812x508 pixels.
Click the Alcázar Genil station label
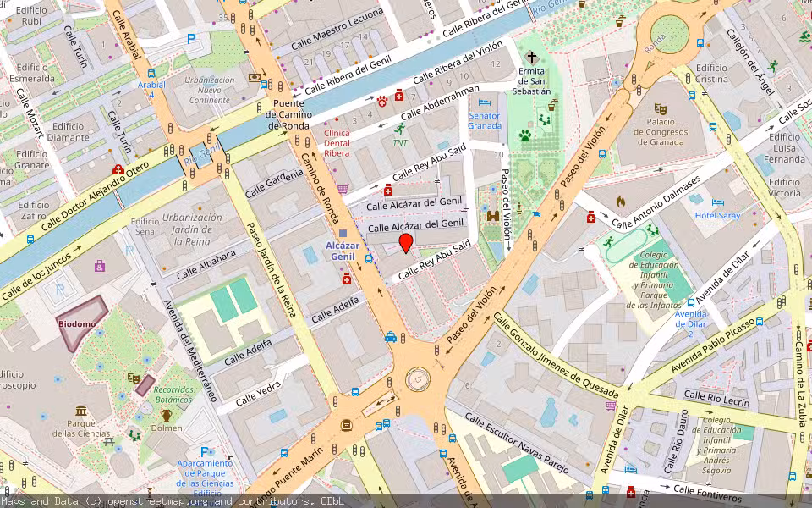pos(343,251)
